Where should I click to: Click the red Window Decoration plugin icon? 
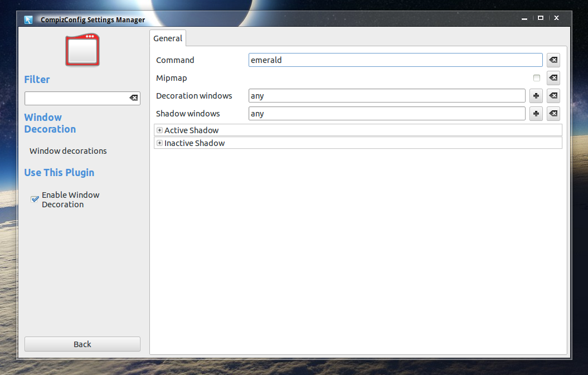tap(82, 50)
